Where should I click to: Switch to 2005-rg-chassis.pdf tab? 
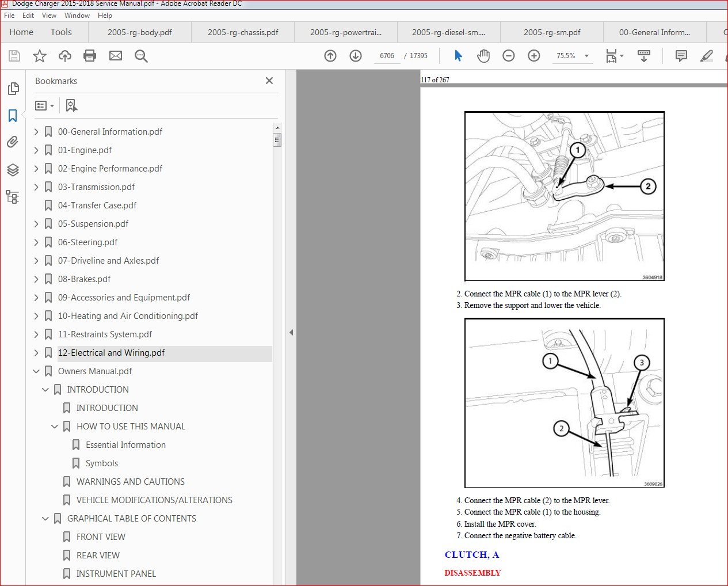pos(243,32)
